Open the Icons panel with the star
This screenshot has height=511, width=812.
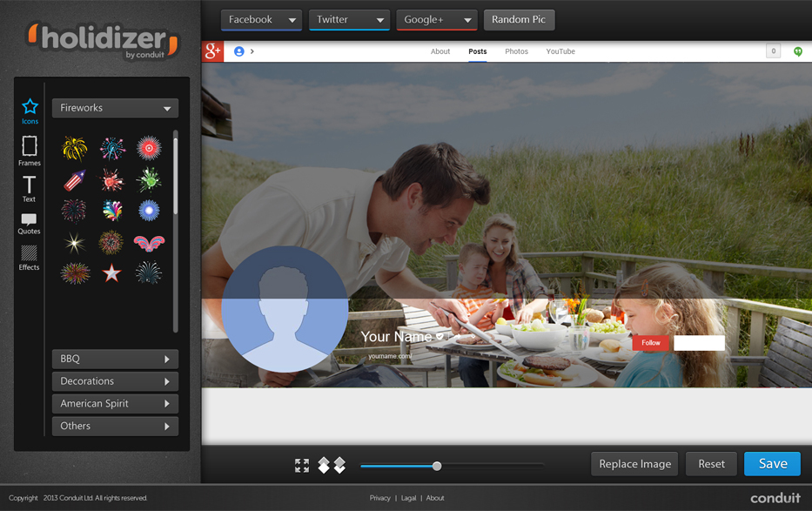pos(30,111)
